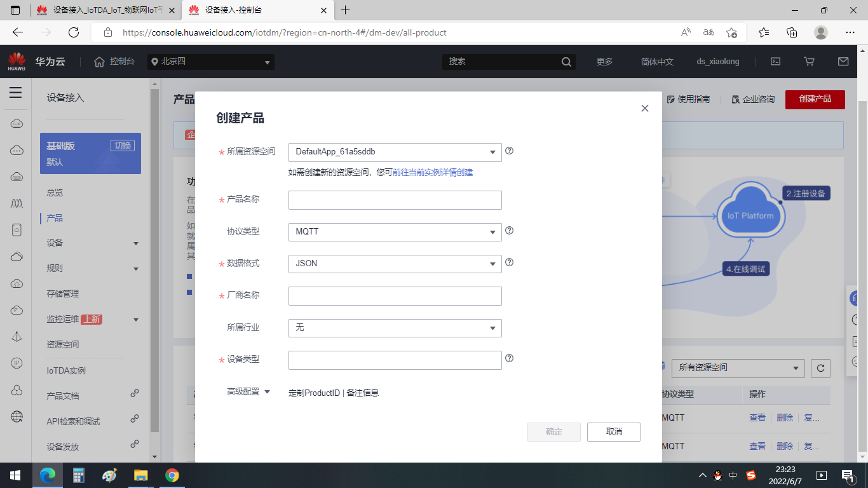Image resolution: width=868 pixels, height=488 pixels.
Task: Show hidden system tray icons chevron
Action: [x=702, y=475]
